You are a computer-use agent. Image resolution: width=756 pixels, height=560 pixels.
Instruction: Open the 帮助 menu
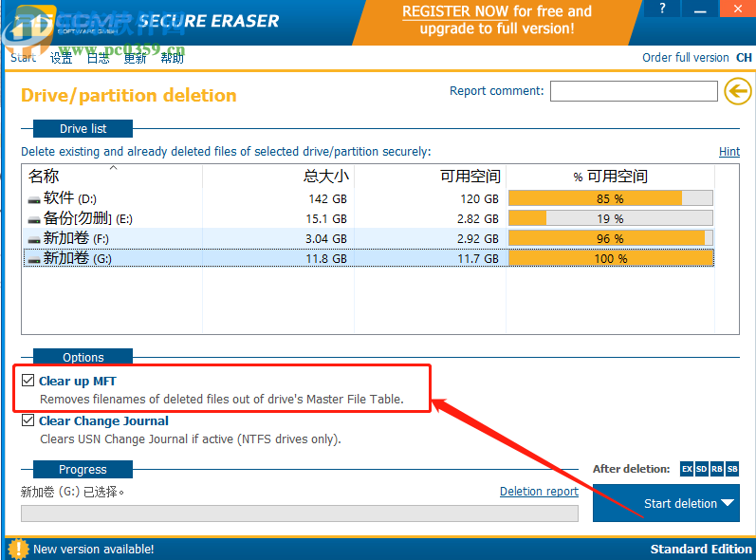click(172, 58)
